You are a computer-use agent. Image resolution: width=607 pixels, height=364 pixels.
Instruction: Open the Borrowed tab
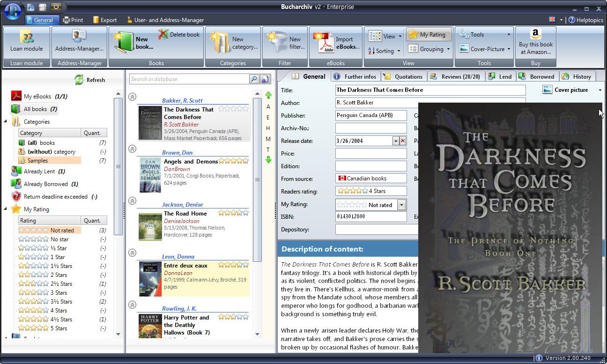coord(537,76)
